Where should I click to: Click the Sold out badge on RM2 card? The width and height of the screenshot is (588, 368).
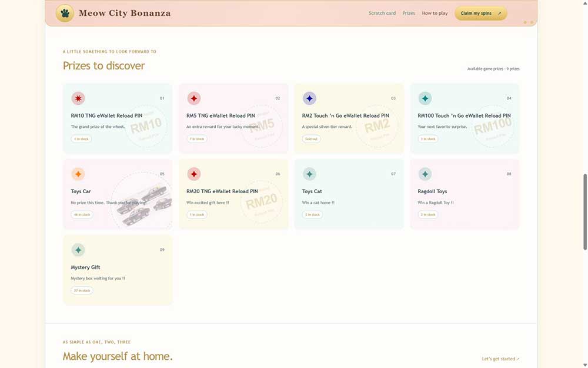[311, 139]
